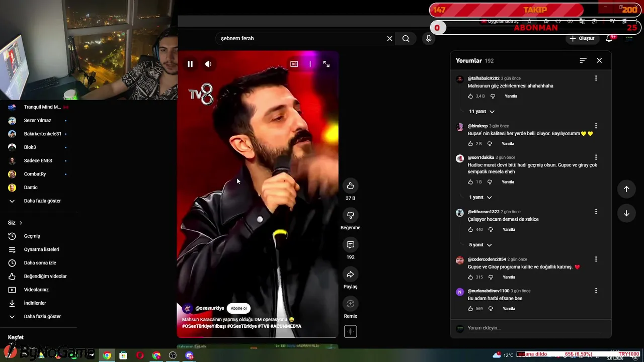The width and height of the screenshot is (644, 362).
Task: Go to next Short with down arrow
Action: click(x=626, y=213)
